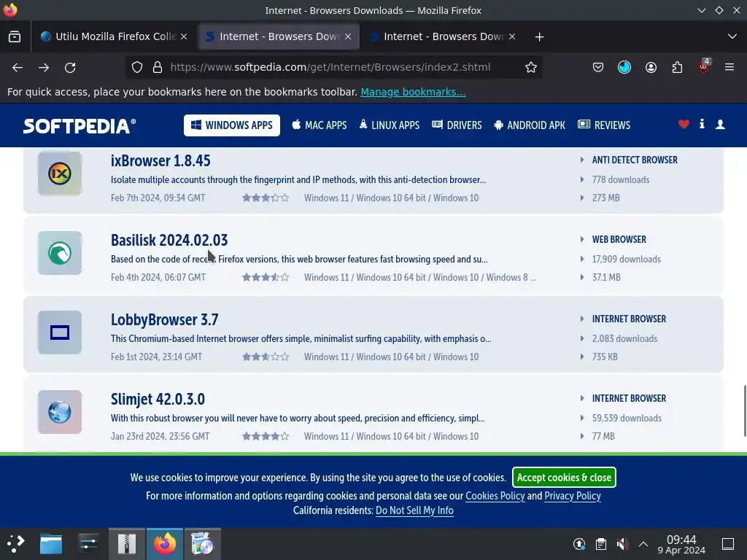Screen dimensions: 747x560
Task: Open LINUX APPS section
Action: [390, 125]
